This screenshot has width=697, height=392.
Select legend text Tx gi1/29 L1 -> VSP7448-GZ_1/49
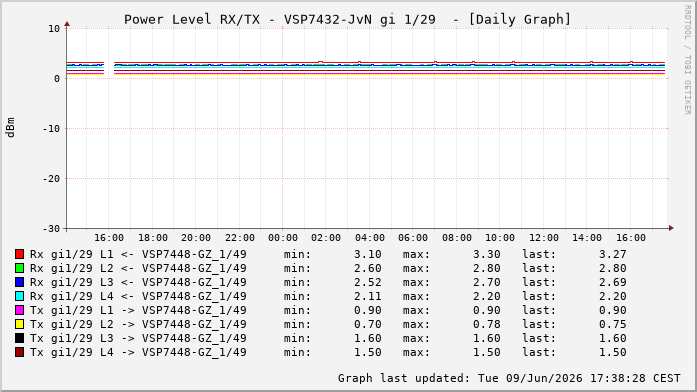pos(138,310)
